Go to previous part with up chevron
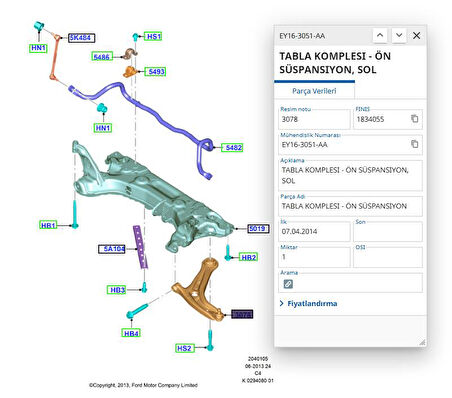This screenshot has height=398, width=452. click(380, 35)
